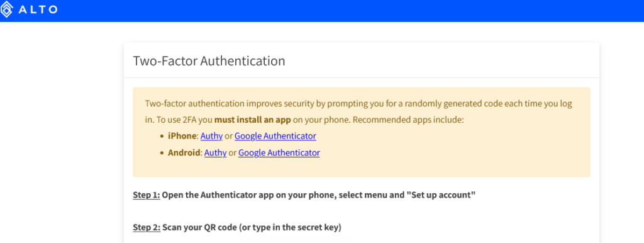Click the underlined 'Step 2:' label

click(x=147, y=227)
